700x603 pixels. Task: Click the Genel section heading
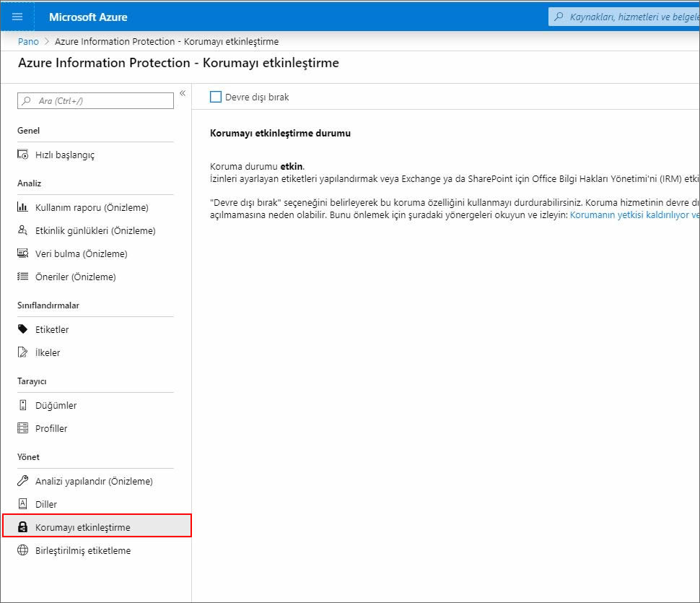tap(29, 131)
